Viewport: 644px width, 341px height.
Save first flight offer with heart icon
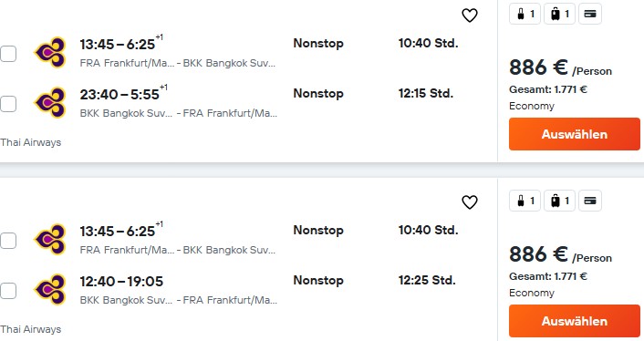coord(470,15)
